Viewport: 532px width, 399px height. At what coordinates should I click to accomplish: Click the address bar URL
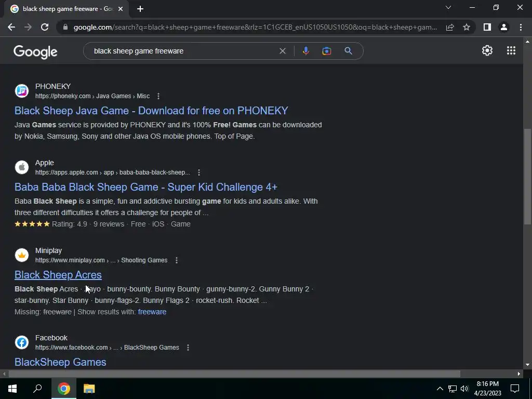pos(255,27)
